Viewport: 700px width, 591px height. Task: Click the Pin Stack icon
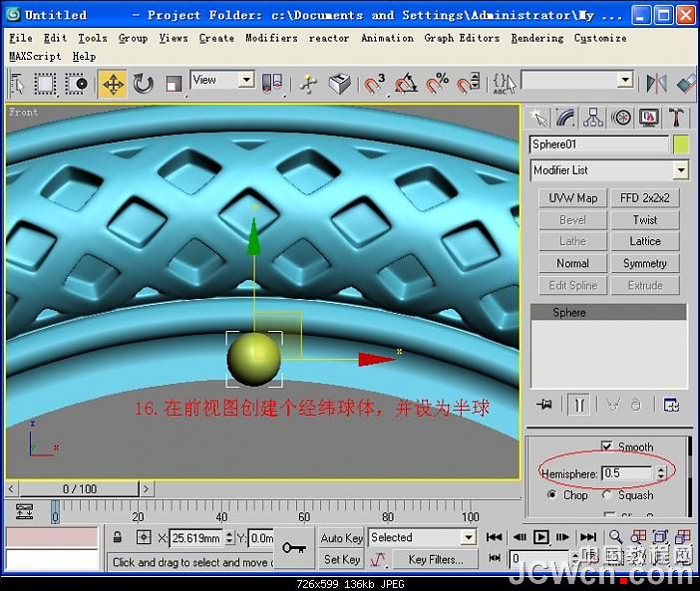[x=544, y=405]
